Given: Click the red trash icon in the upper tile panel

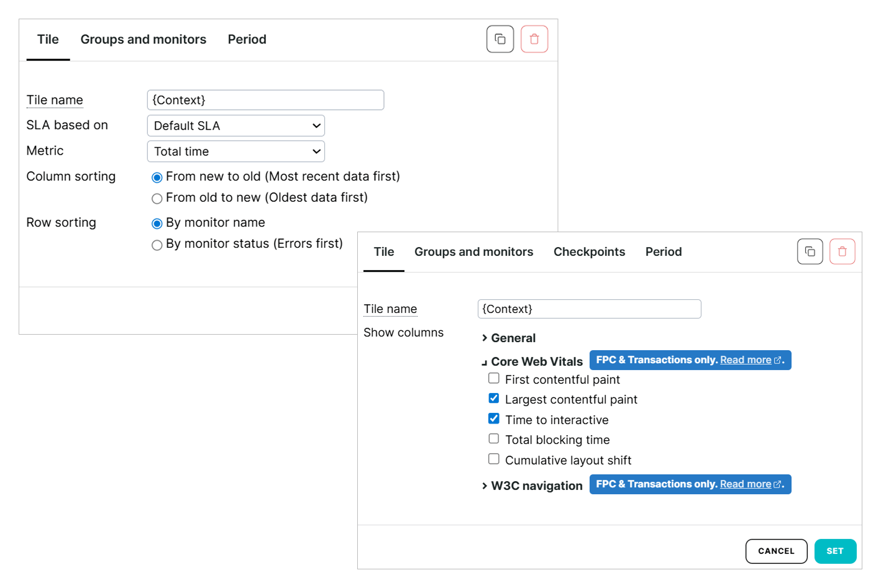Looking at the screenshot, I should pos(534,39).
